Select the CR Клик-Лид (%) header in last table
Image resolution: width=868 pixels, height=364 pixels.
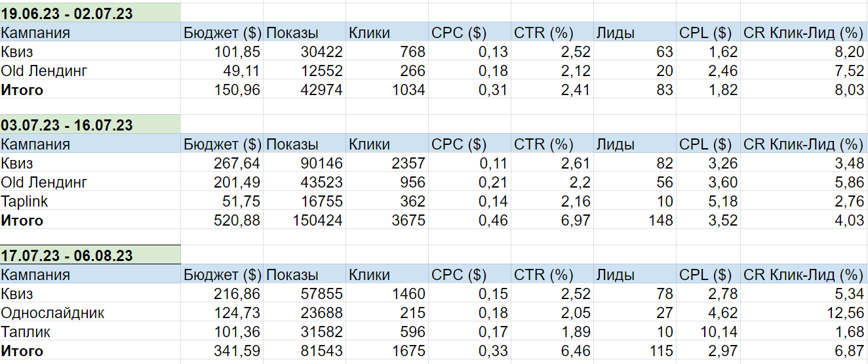(804, 274)
